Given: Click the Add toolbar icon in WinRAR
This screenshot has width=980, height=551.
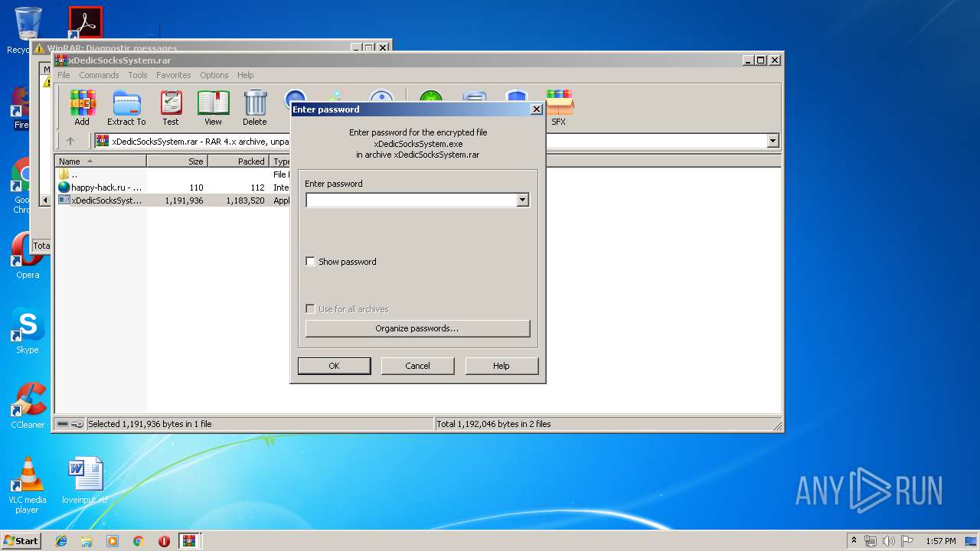Looking at the screenshot, I should (82, 108).
